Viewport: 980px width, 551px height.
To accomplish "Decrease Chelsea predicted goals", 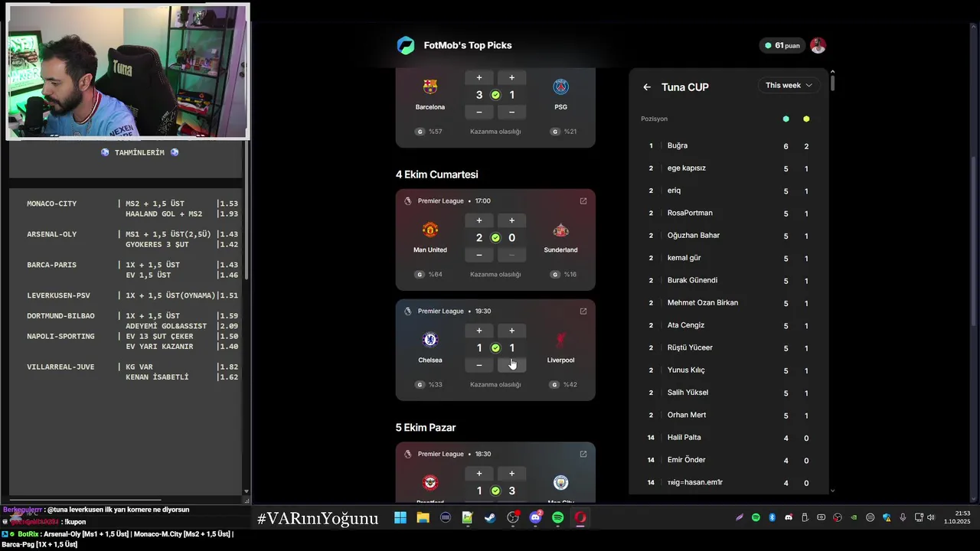I will 479,365.
